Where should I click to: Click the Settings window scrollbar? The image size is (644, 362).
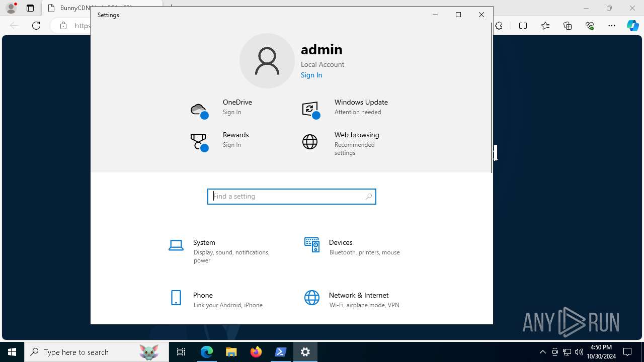point(492,98)
